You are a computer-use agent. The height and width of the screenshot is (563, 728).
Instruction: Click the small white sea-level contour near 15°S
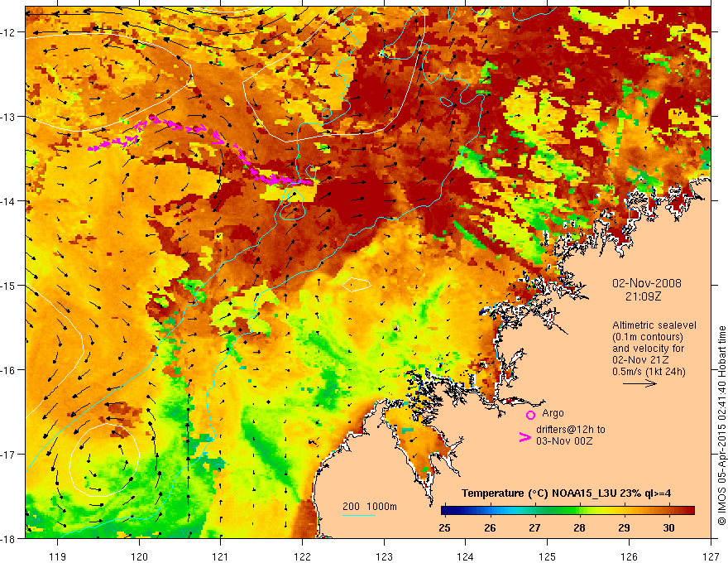357,284
